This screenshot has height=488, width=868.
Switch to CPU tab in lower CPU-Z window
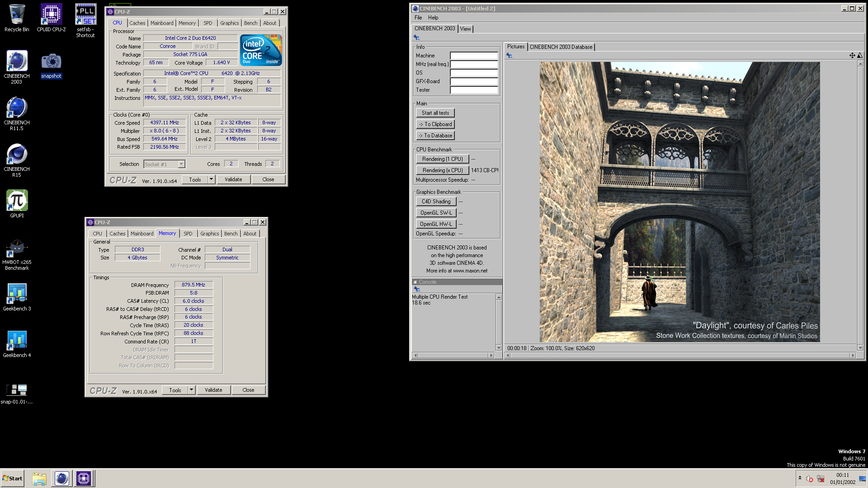click(97, 234)
